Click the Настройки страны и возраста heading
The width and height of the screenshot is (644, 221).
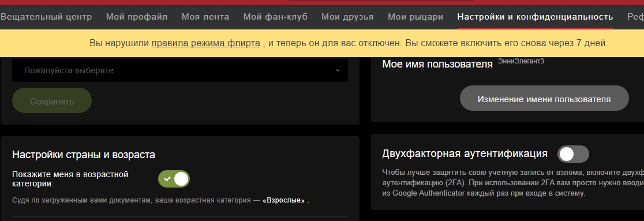click(84, 155)
